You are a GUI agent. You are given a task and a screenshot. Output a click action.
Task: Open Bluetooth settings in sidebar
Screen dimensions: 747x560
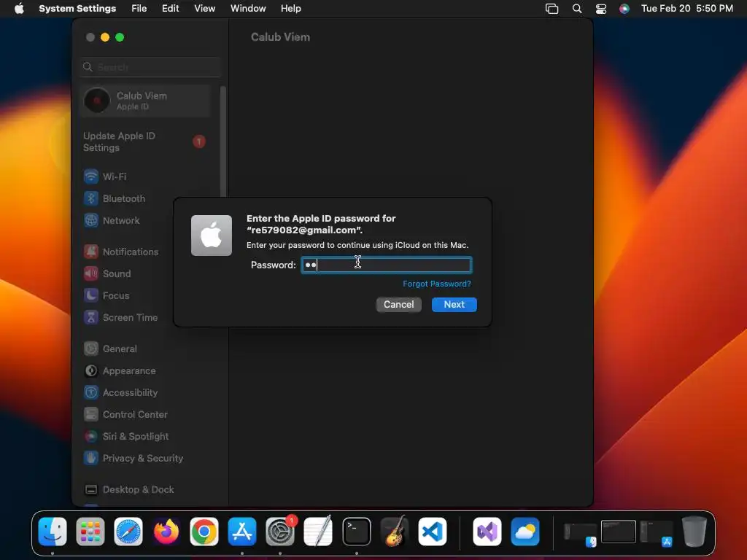point(115,198)
